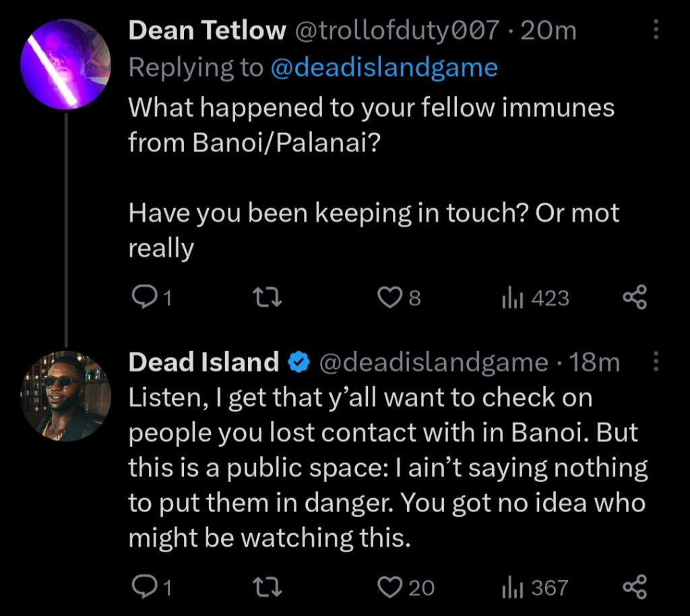
Task: Share Dean Tetlow's tweet
Action: [635, 297]
